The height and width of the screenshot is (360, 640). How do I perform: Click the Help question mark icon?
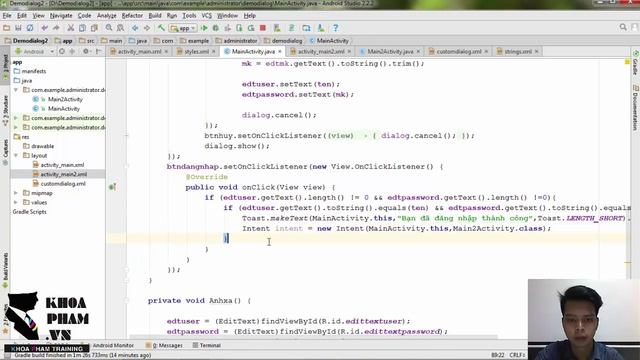pyautogui.click(x=336, y=28)
